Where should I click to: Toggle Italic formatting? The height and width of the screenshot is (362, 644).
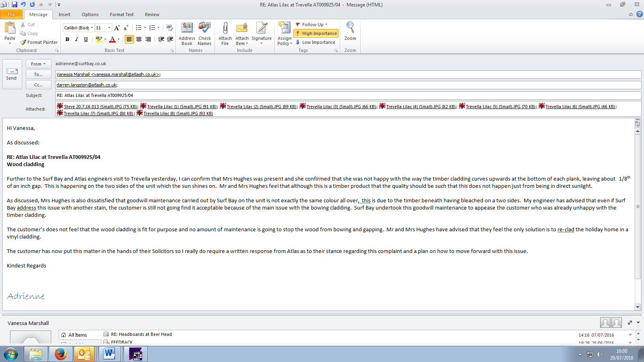(x=76, y=39)
